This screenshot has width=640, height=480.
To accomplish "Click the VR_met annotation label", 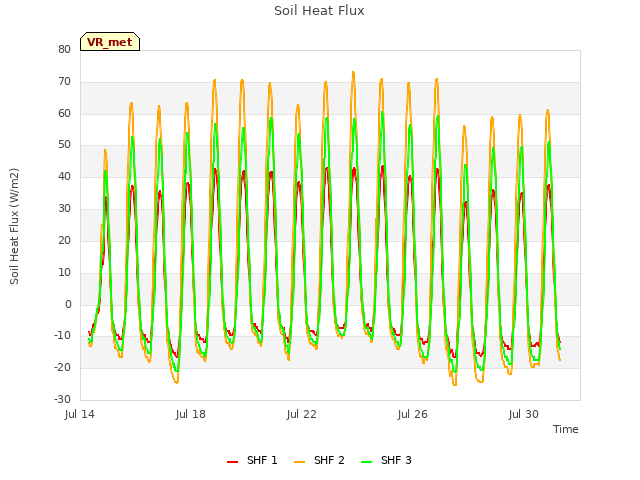I will pos(110,42).
